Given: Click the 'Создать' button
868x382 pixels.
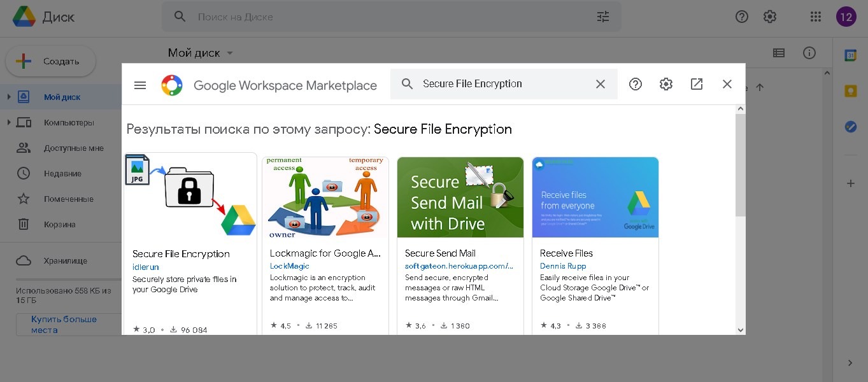Looking at the screenshot, I should tap(51, 62).
